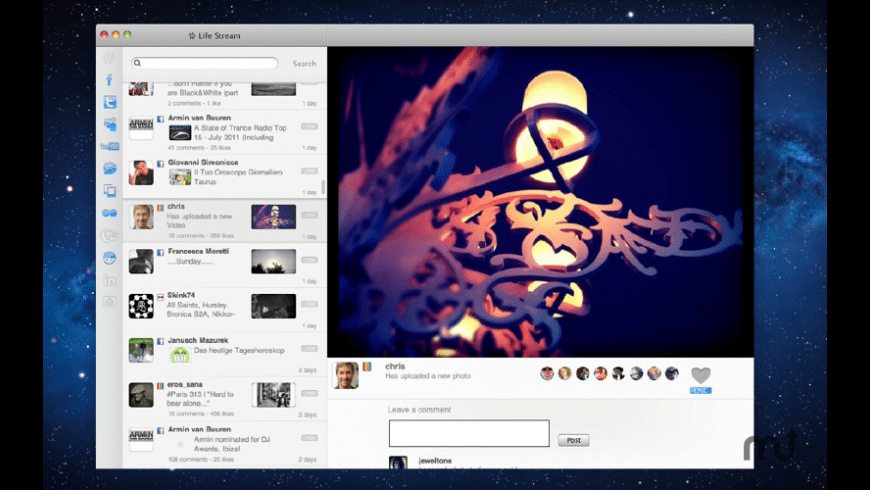
Task: Click the '41 comments - 25 likes' line
Action: 199,148
